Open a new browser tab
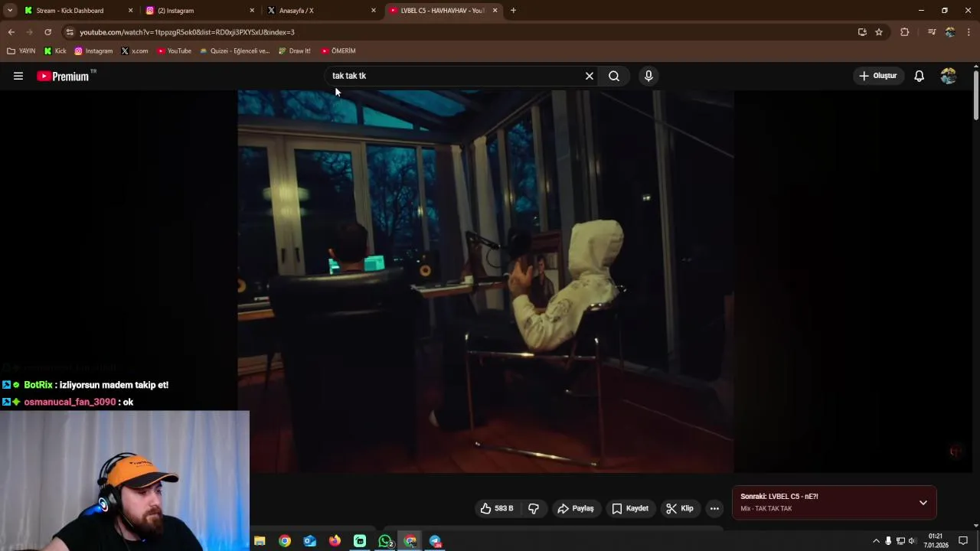 click(513, 11)
